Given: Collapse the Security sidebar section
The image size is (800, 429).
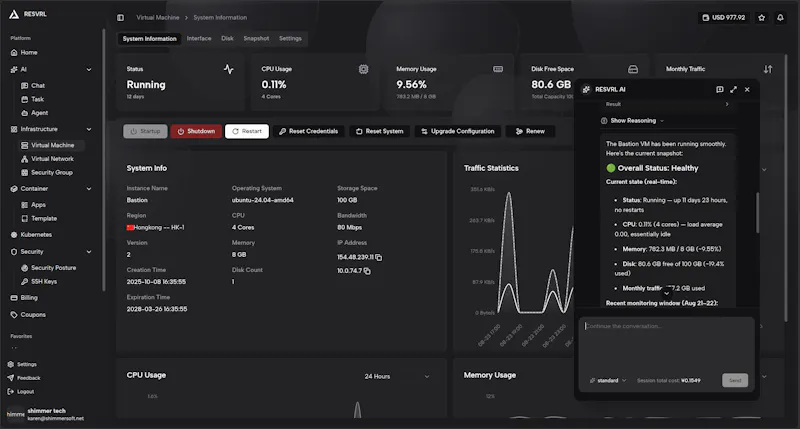Looking at the screenshot, I should pos(89,252).
